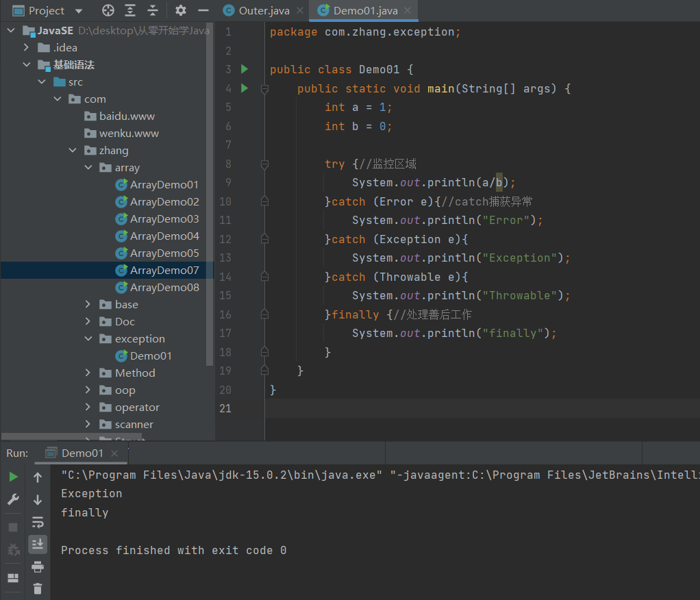Collapse the array package in the tree
Viewport: 700px width, 600px height.
[88, 168]
